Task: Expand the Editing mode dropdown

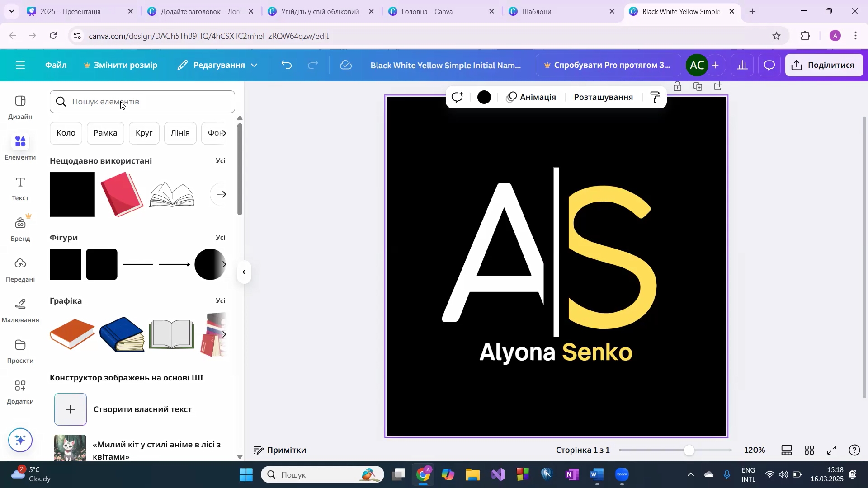Action: coord(218,65)
